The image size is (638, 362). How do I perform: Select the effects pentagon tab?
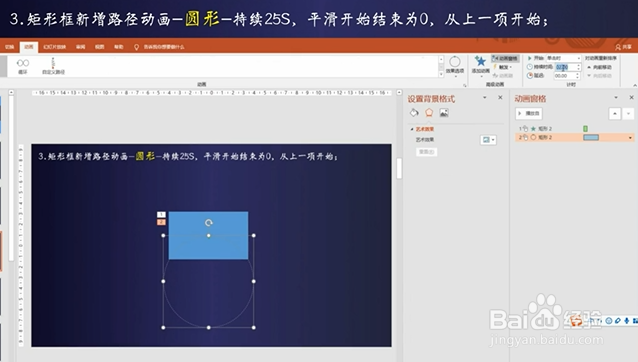tap(429, 113)
